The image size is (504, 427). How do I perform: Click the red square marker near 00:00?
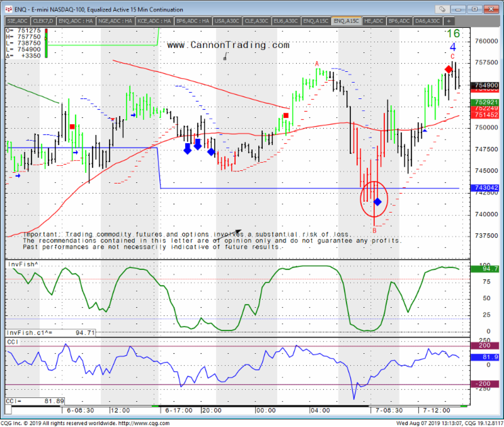click(286, 115)
